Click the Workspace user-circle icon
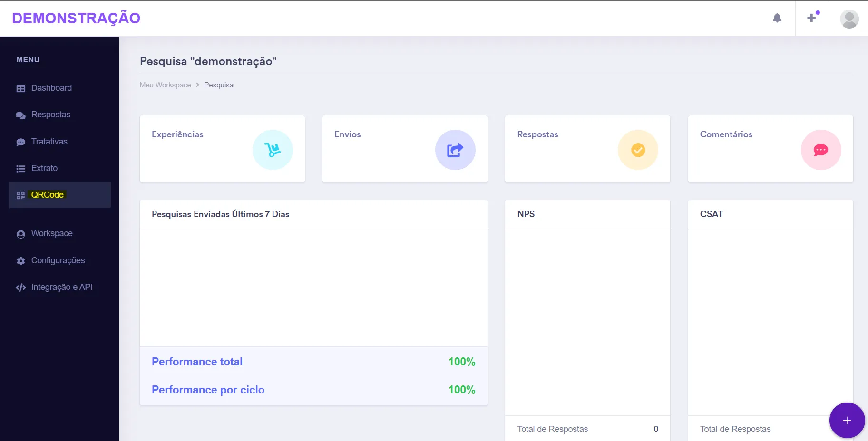 tap(20, 234)
